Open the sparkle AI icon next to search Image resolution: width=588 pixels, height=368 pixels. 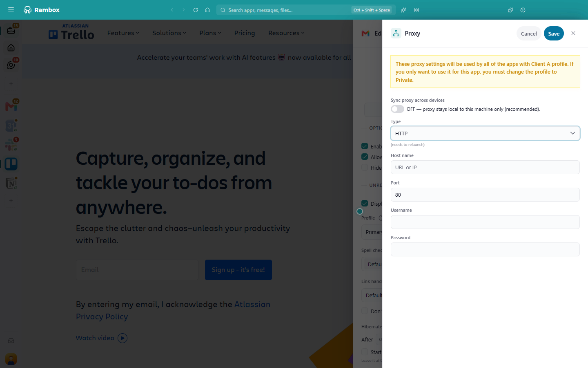pyautogui.click(x=403, y=10)
